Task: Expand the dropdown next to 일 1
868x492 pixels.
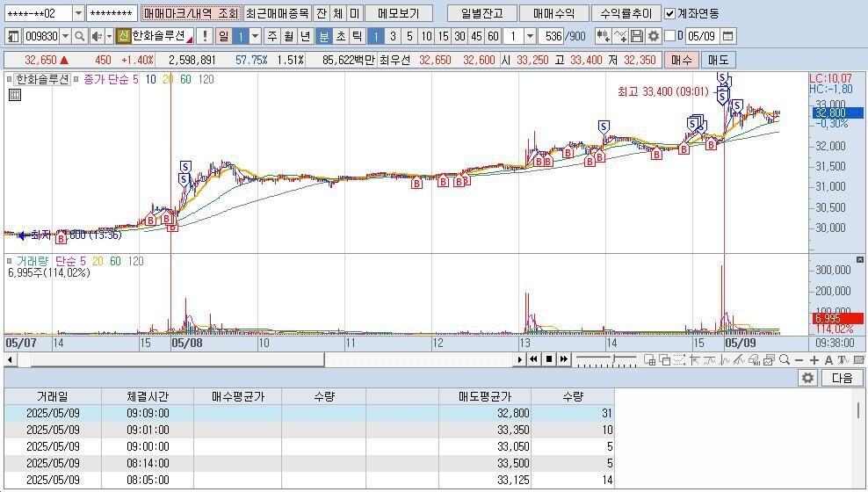Action: (255, 36)
